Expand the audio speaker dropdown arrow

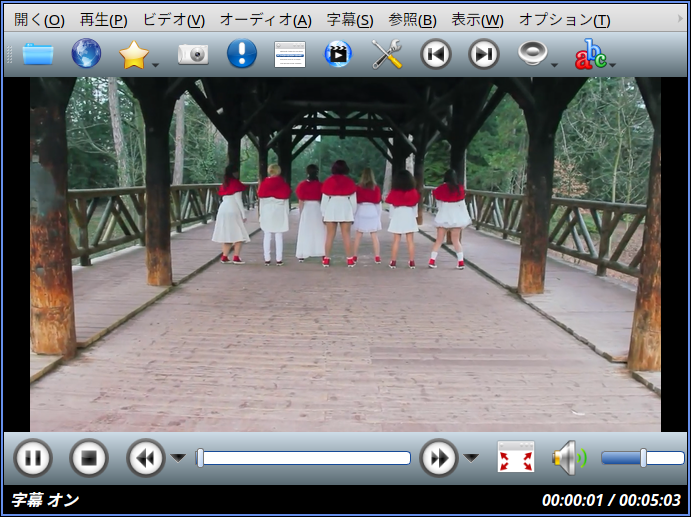(x=554, y=65)
